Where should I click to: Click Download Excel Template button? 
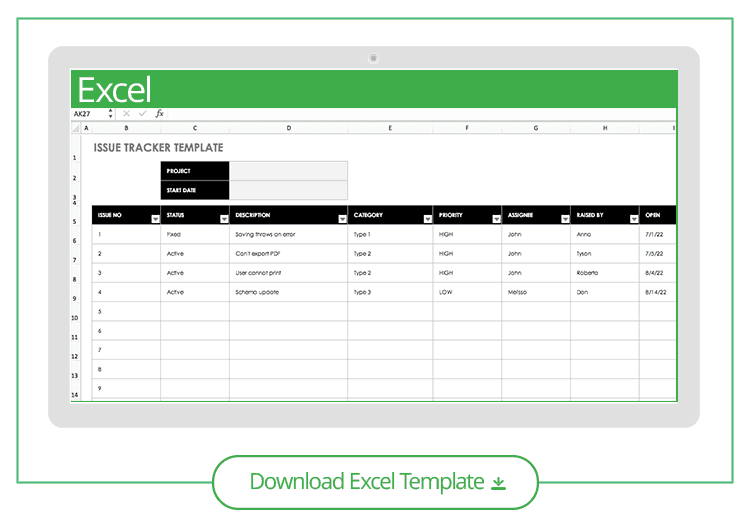(x=375, y=482)
